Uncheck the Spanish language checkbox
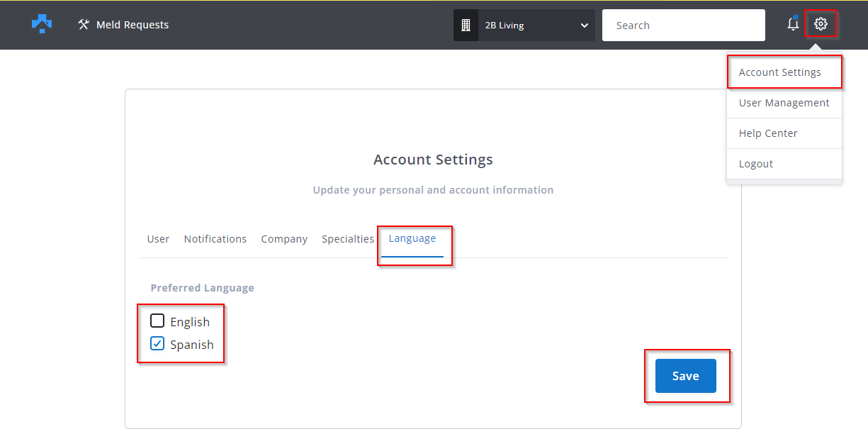 pos(157,344)
